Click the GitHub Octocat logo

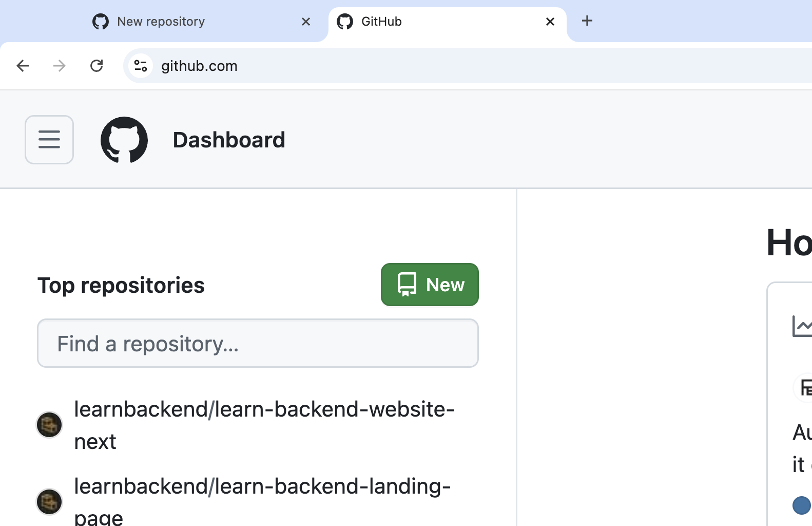124,140
